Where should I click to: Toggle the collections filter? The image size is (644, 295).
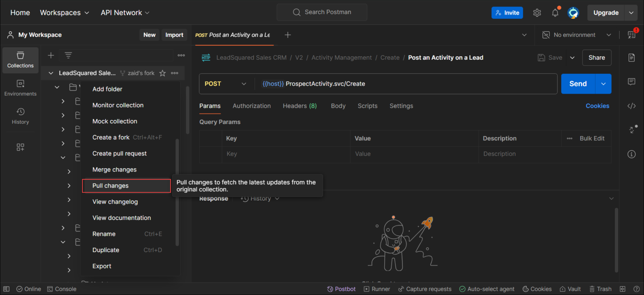pyautogui.click(x=67, y=55)
